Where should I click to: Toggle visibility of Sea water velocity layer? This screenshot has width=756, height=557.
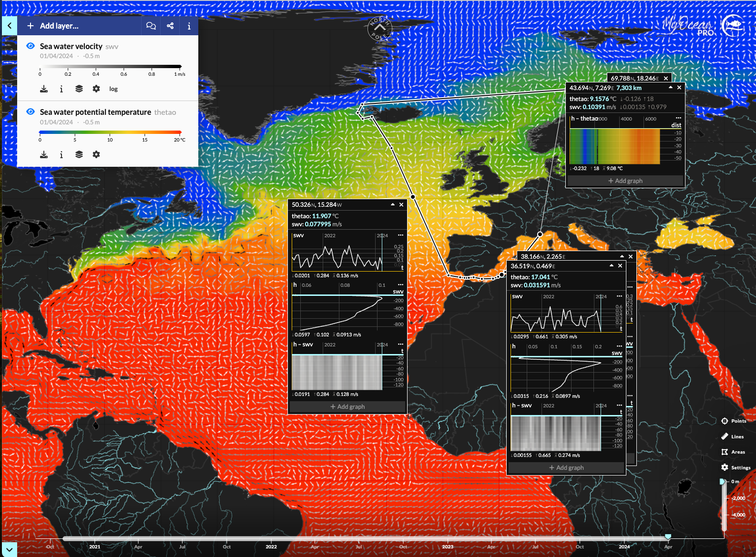31,46
